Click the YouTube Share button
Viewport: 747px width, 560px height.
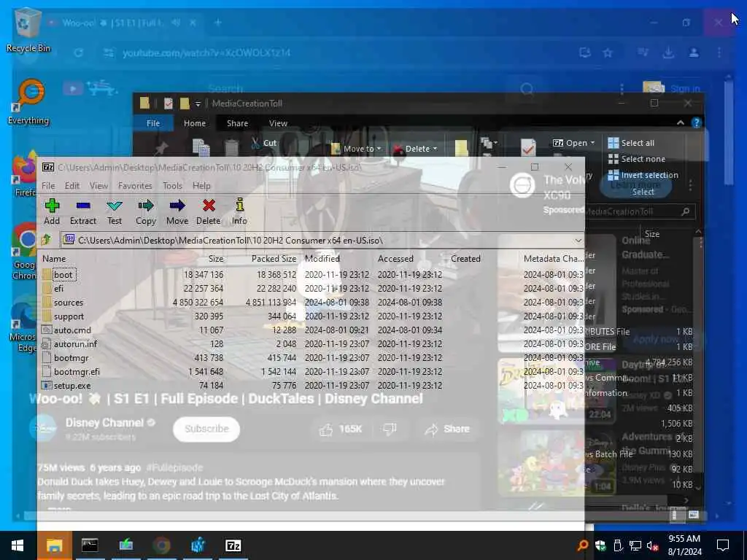click(447, 429)
